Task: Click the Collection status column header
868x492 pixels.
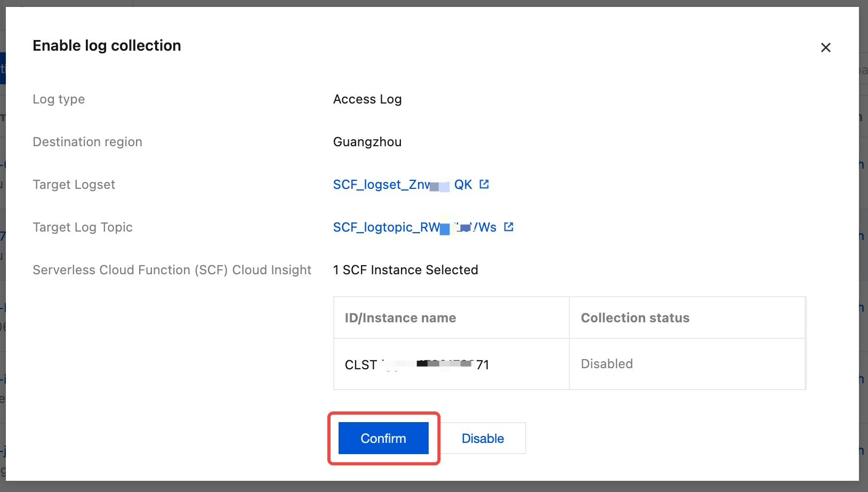Action: (x=634, y=318)
